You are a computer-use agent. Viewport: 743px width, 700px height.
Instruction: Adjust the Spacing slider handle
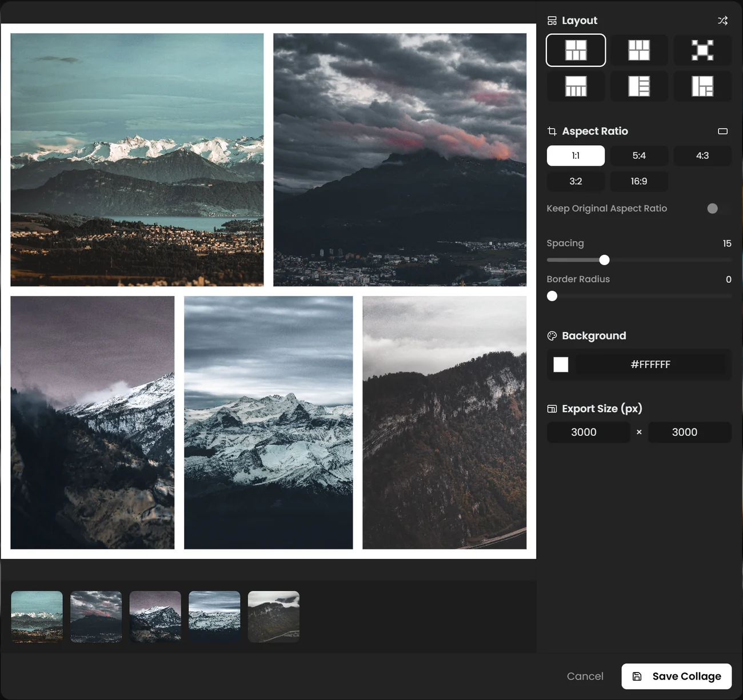604,260
